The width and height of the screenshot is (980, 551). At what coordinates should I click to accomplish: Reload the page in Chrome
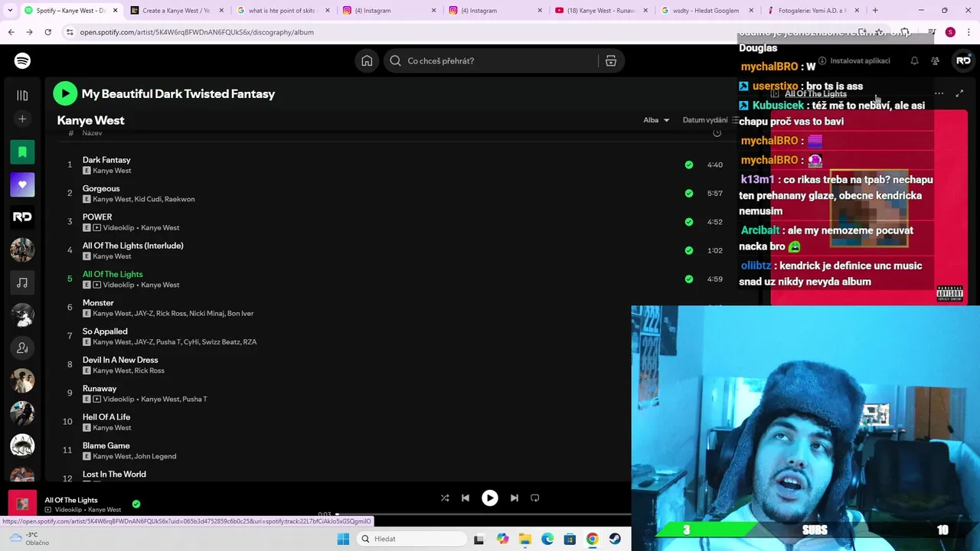[47, 32]
